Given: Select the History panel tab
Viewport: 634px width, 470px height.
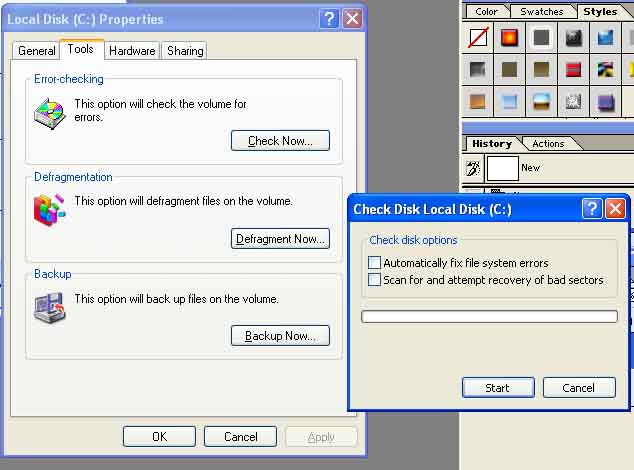Looking at the screenshot, I should [492, 144].
